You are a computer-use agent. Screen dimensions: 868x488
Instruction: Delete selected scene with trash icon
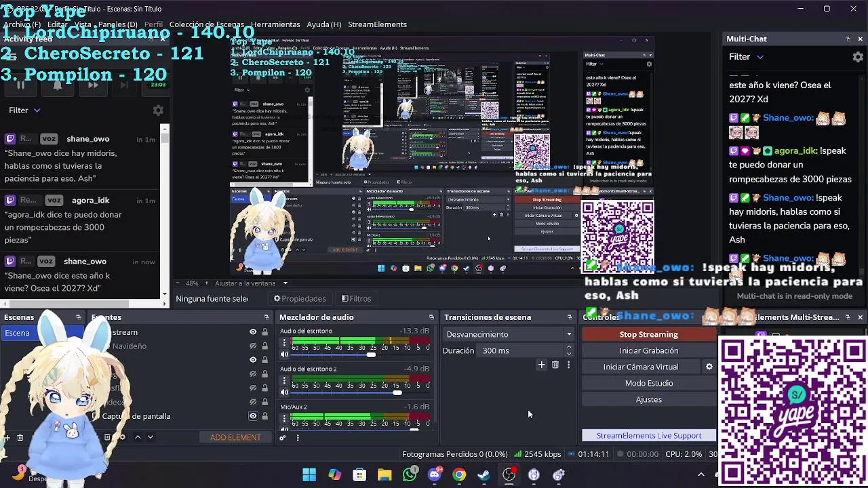pos(20,438)
